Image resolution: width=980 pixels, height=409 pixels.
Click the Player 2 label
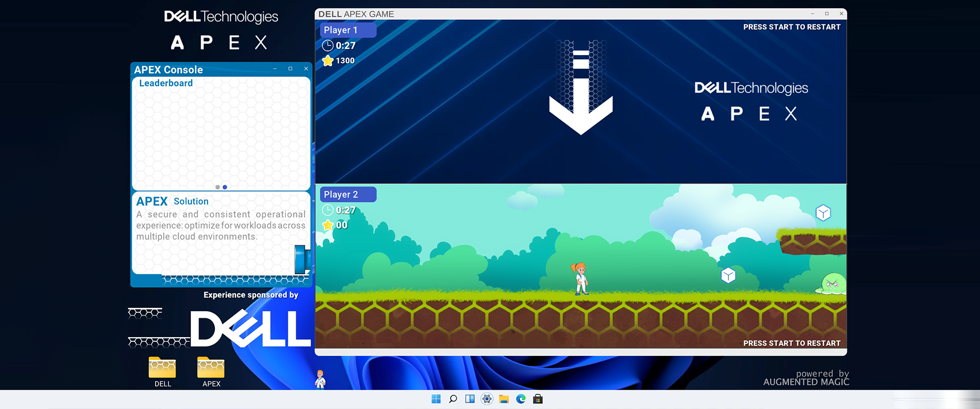coord(348,194)
